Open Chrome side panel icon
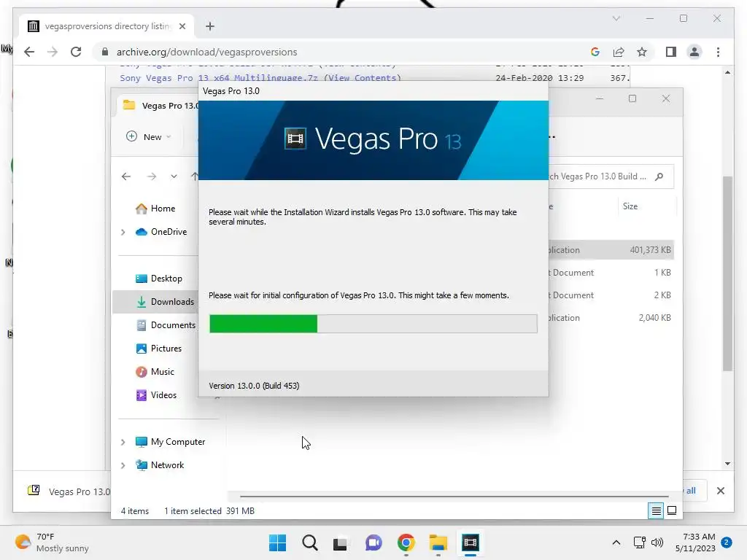Viewport: 747px width, 560px height. [671, 52]
